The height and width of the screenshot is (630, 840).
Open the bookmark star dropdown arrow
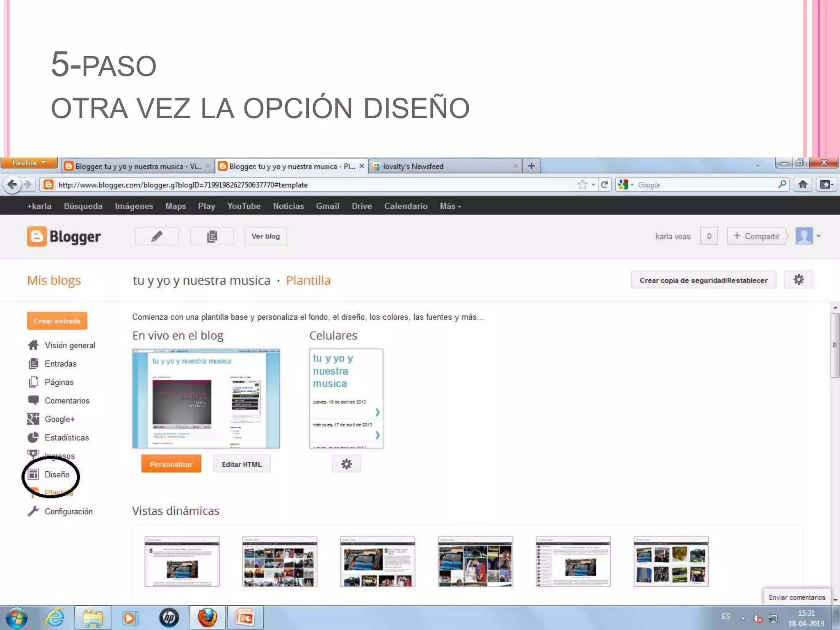[x=593, y=185]
